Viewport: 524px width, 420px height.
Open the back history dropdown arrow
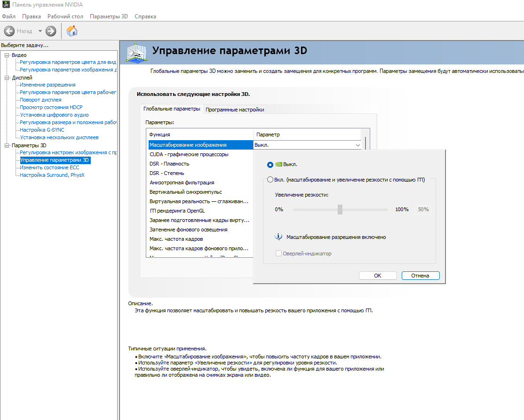click(40, 31)
